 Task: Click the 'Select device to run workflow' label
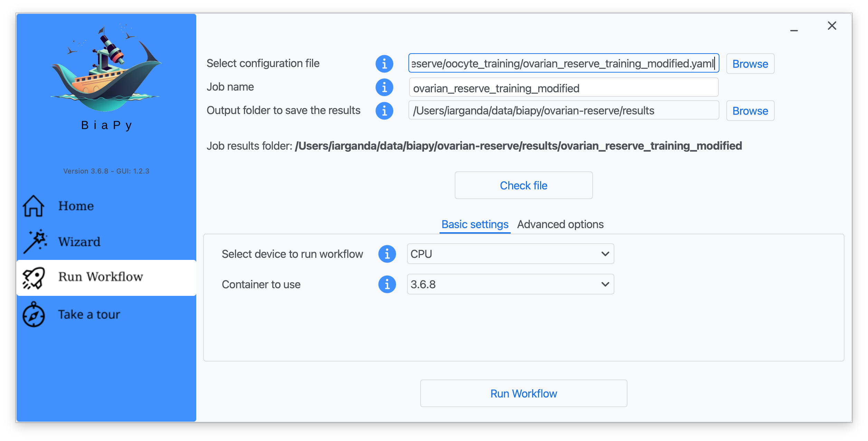click(x=292, y=254)
